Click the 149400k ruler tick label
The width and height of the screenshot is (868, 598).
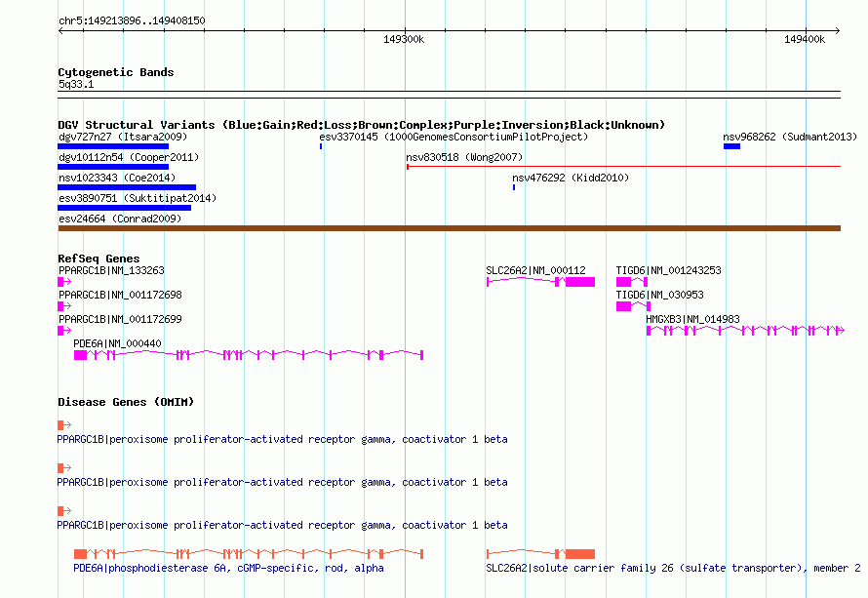(x=805, y=39)
